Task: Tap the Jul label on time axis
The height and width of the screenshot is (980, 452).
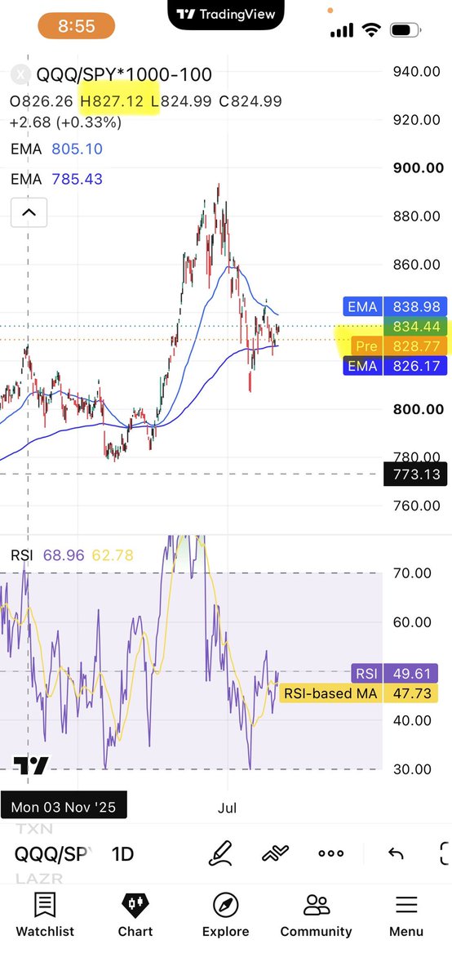Action: 228,808
